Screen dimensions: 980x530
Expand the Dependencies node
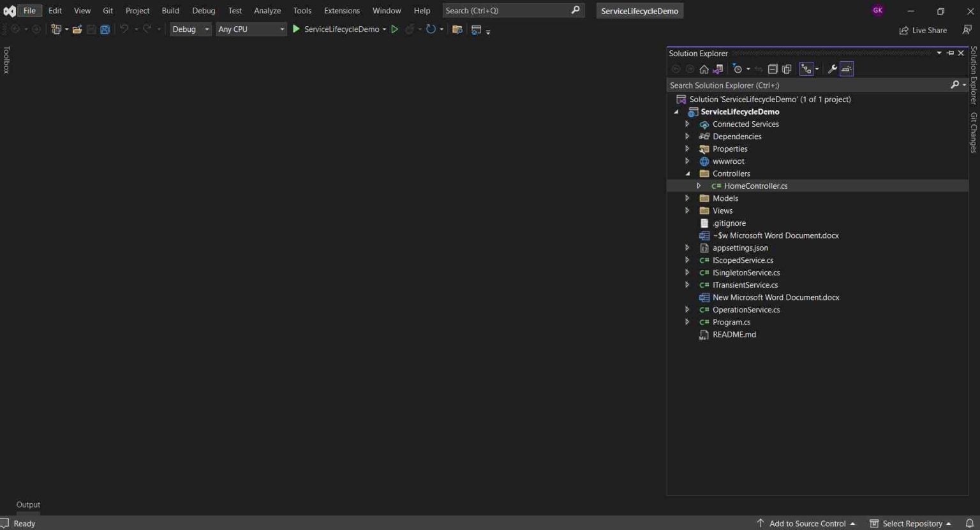(687, 136)
